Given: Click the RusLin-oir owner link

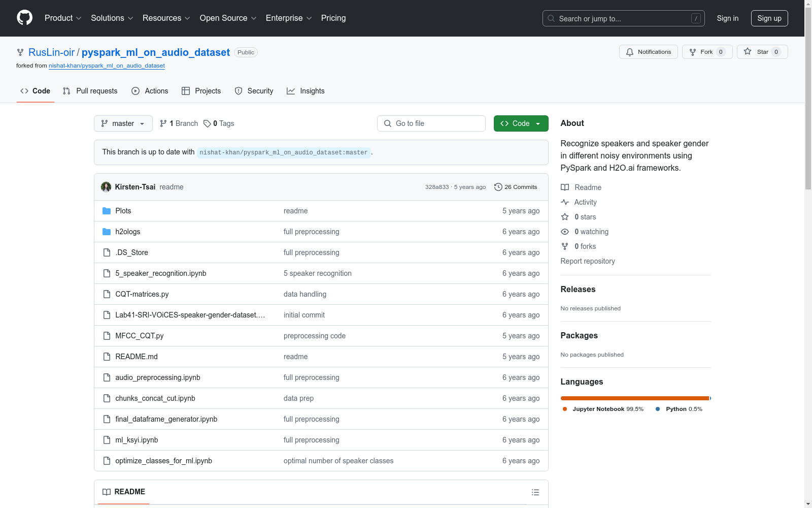Looking at the screenshot, I should [x=51, y=52].
